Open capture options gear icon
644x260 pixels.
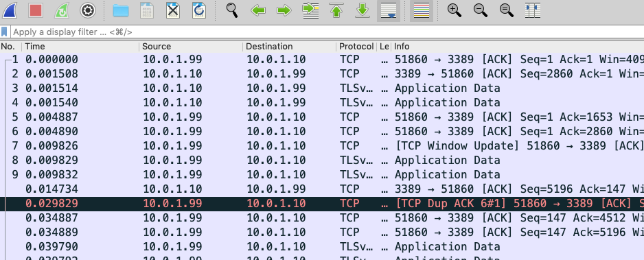click(x=87, y=10)
